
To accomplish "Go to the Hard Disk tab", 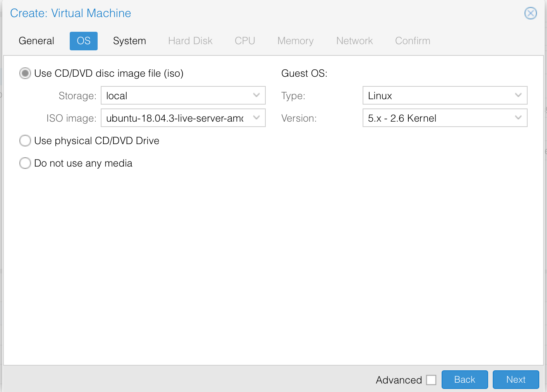I will [190, 41].
